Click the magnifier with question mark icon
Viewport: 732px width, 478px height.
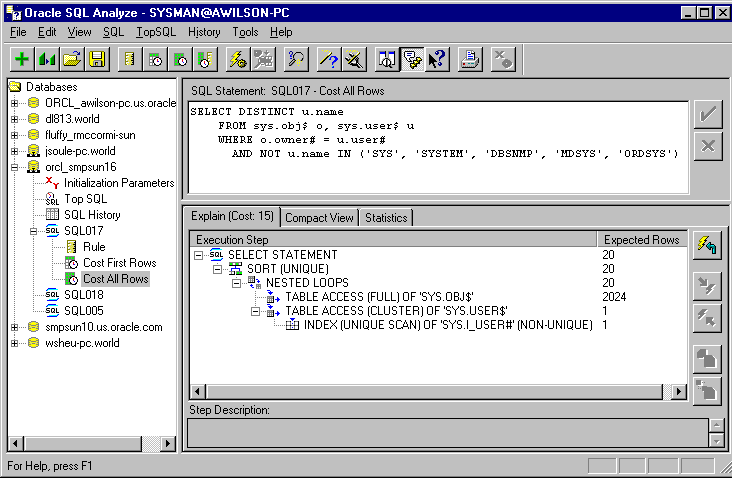point(296,59)
